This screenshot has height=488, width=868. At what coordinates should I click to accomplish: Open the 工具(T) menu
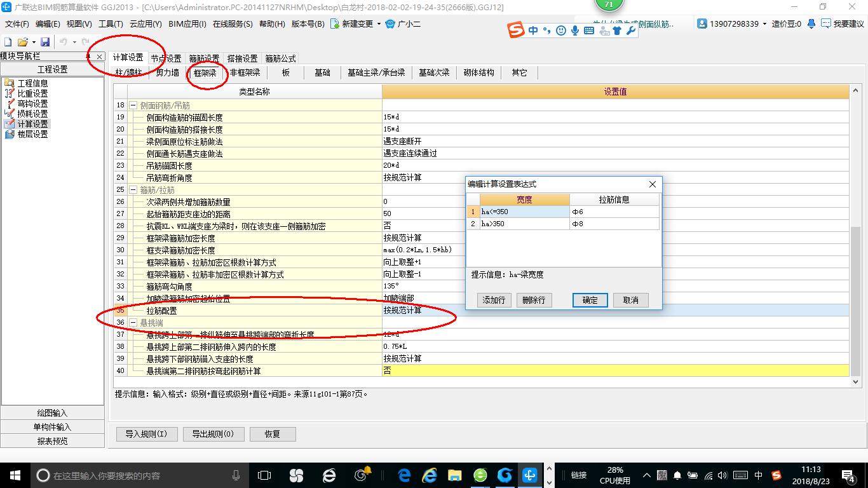pos(111,24)
